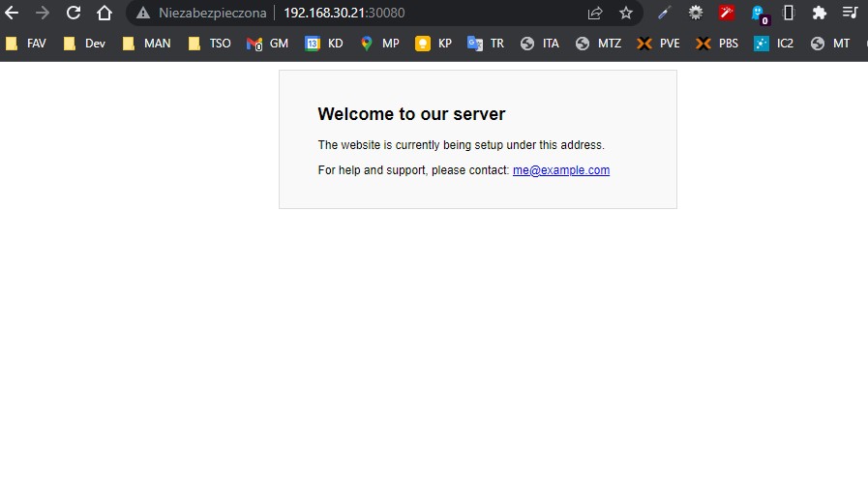The height and width of the screenshot is (482, 868).
Task: Open the MAN bookmarks folder
Action: (x=146, y=44)
